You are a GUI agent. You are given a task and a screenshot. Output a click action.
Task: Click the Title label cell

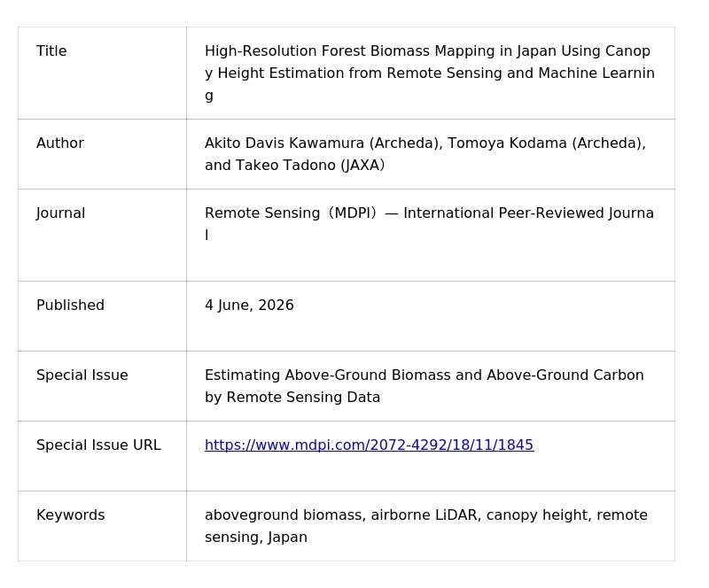(x=102, y=73)
